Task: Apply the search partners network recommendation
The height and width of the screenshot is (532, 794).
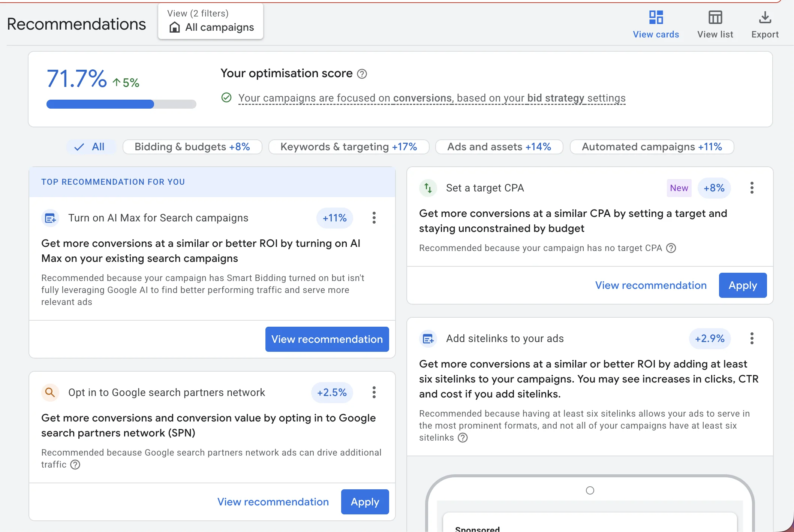Action: click(365, 502)
